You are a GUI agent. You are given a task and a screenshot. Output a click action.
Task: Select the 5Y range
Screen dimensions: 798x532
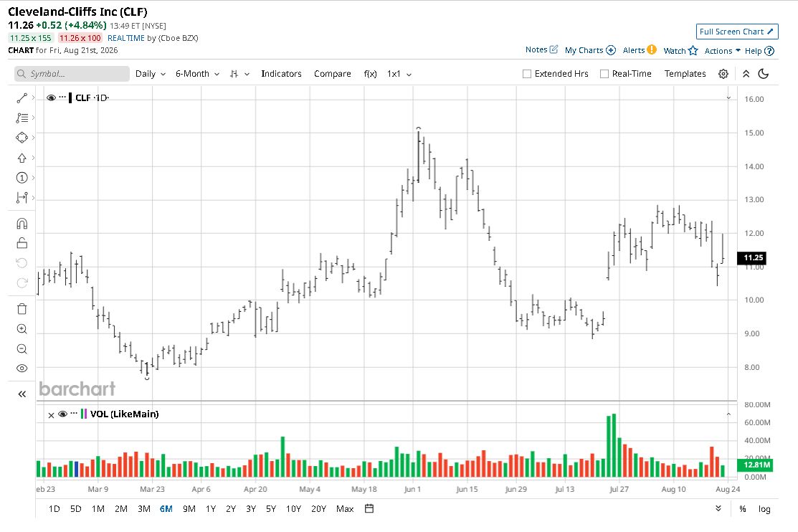point(271,508)
